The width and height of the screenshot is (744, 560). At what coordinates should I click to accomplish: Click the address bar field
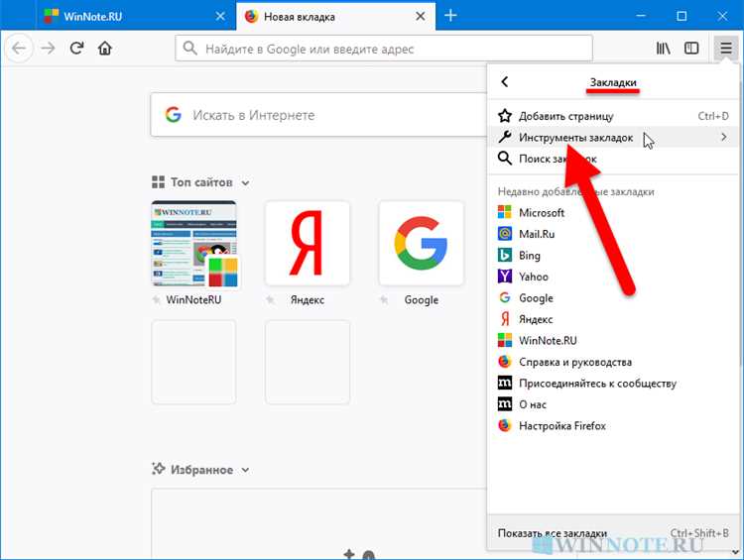(x=384, y=49)
